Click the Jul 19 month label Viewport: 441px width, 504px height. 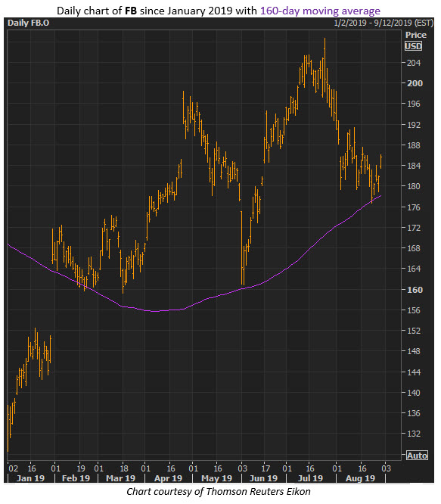[x=310, y=478]
